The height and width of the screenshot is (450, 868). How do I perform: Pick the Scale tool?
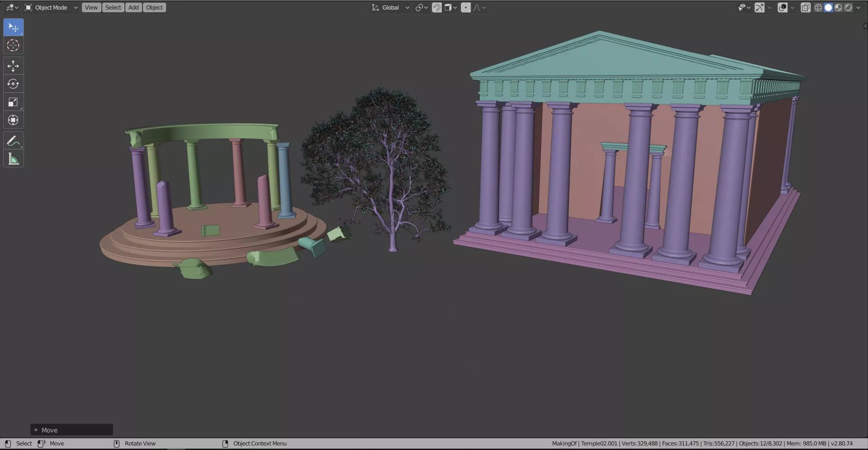click(x=13, y=102)
